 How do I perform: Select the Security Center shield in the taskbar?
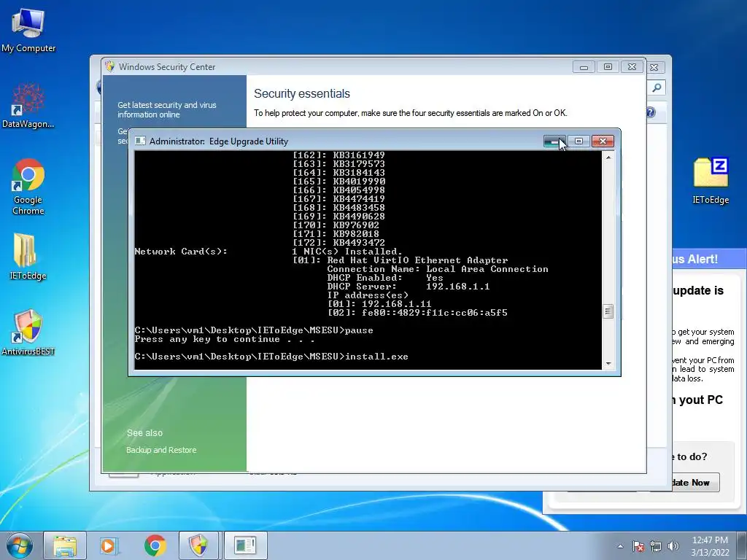198,545
